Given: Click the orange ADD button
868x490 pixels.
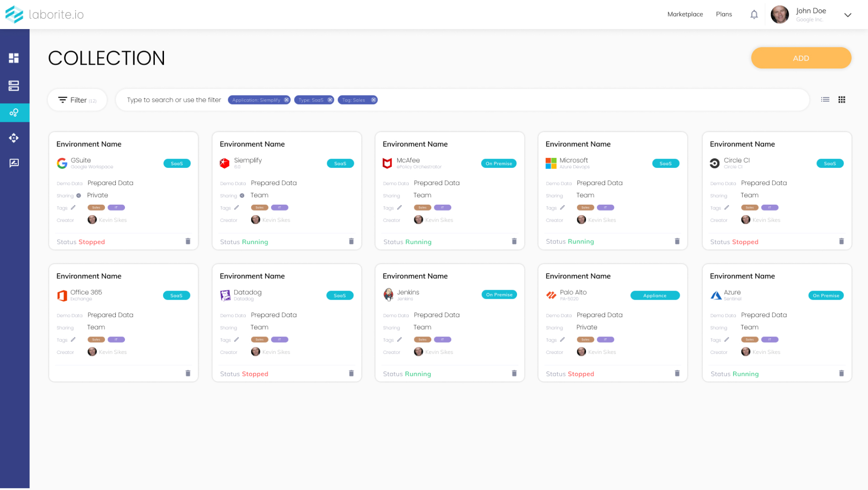Looking at the screenshot, I should click(x=801, y=58).
